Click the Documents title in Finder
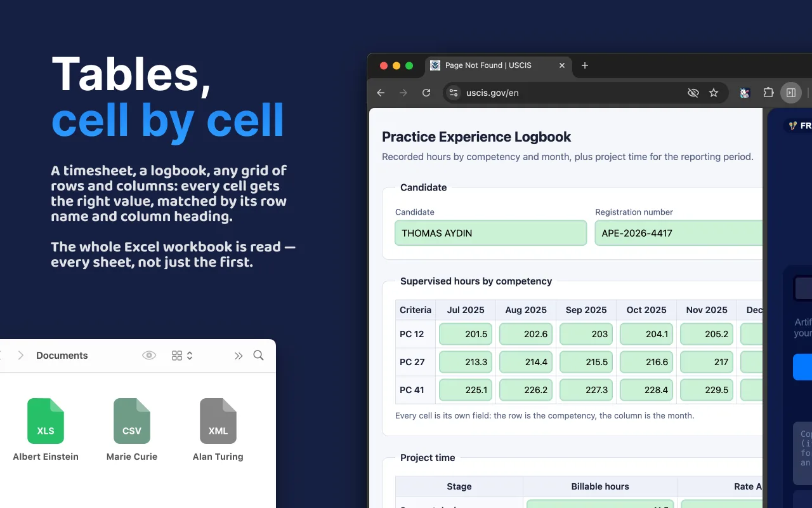 [62, 356]
